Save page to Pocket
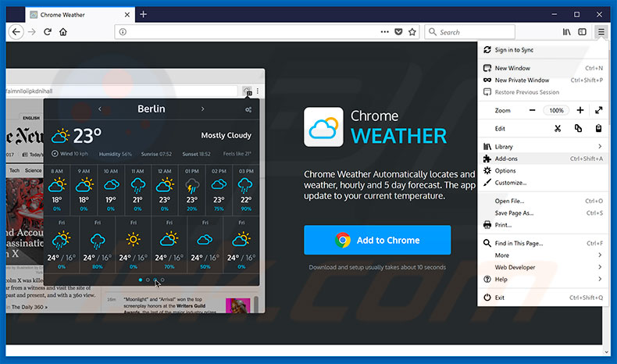This screenshot has width=617, height=364. [x=398, y=32]
